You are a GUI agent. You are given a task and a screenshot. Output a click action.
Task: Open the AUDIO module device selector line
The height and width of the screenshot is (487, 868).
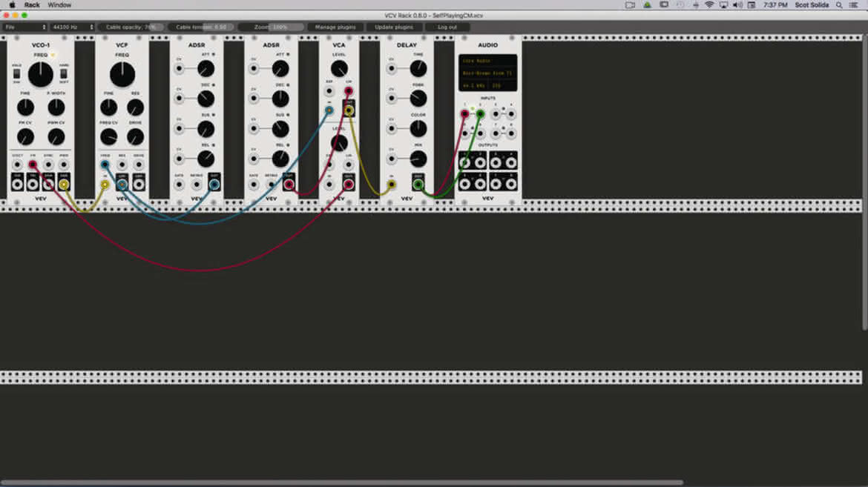pos(487,73)
